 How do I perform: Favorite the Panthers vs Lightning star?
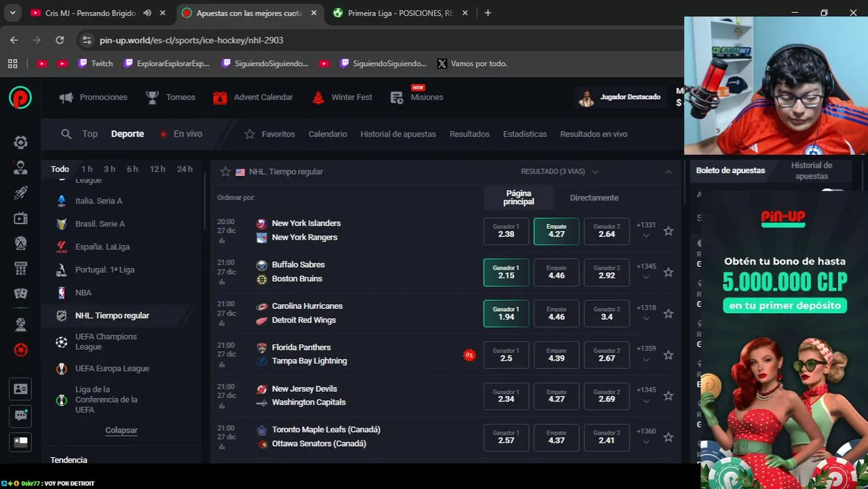tap(668, 355)
